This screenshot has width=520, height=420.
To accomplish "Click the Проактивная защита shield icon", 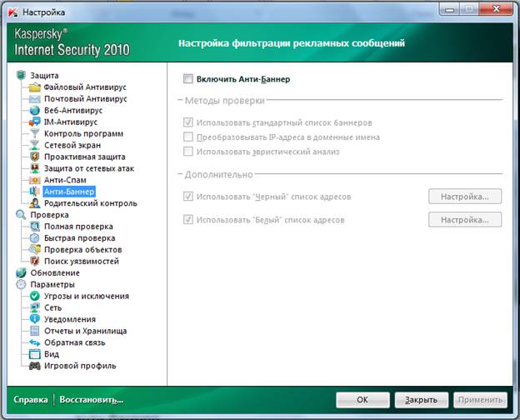I will click(x=34, y=157).
